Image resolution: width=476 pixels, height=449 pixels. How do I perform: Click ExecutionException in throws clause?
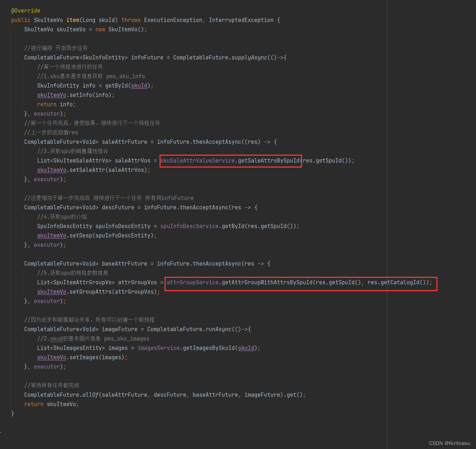point(173,20)
